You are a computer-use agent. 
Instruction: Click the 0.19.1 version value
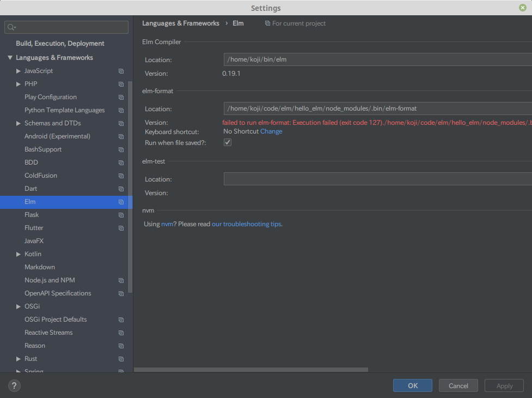231,74
